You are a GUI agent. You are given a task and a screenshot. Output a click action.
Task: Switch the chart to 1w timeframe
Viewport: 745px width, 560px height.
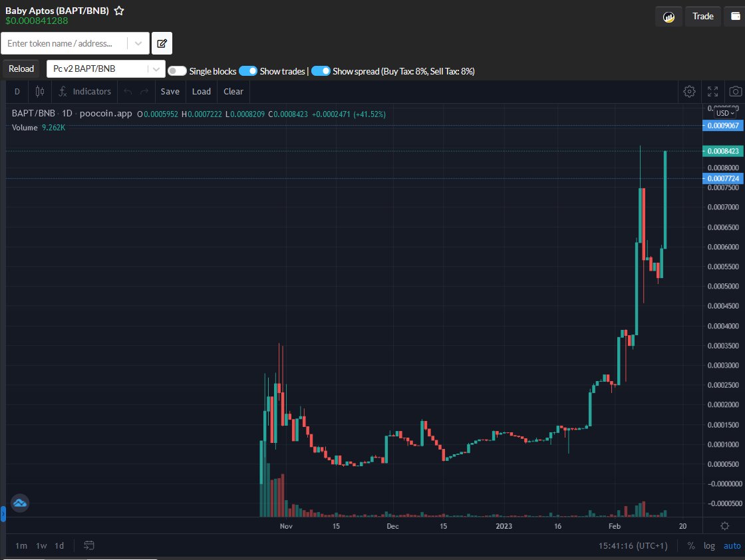[41, 545]
